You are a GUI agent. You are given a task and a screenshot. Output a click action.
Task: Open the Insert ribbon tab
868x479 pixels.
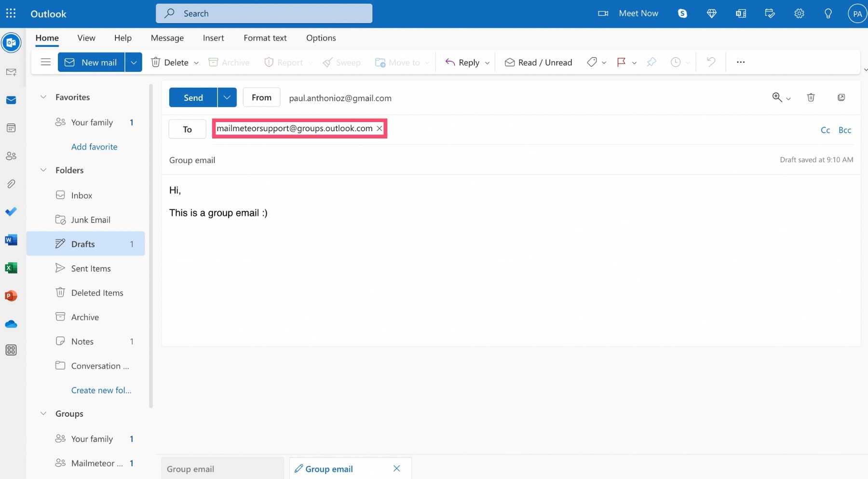(213, 38)
